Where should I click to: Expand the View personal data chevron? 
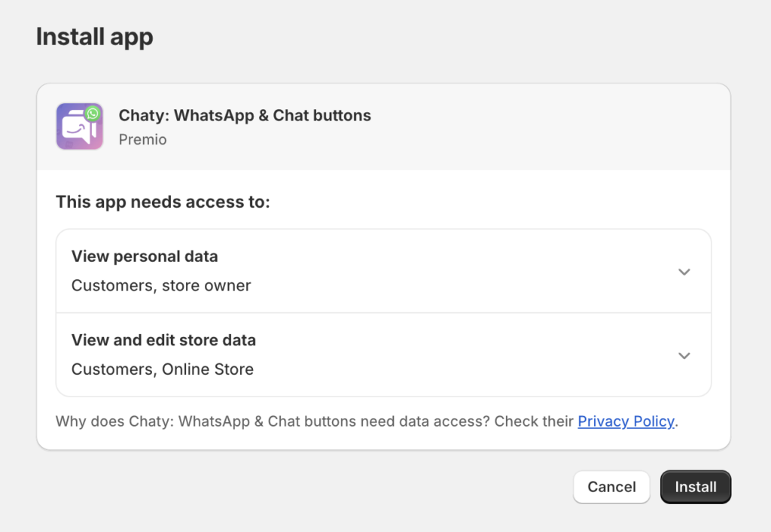click(684, 272)
